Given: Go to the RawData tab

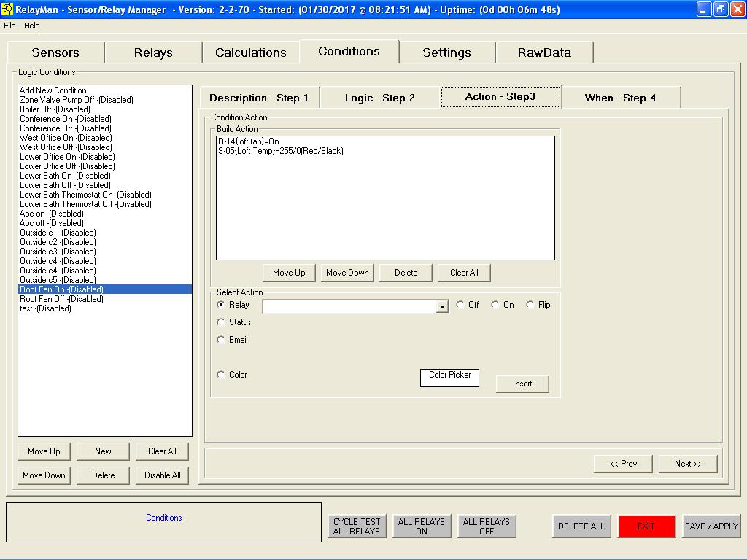Looking at the screenshot, I should click(544, 52).
